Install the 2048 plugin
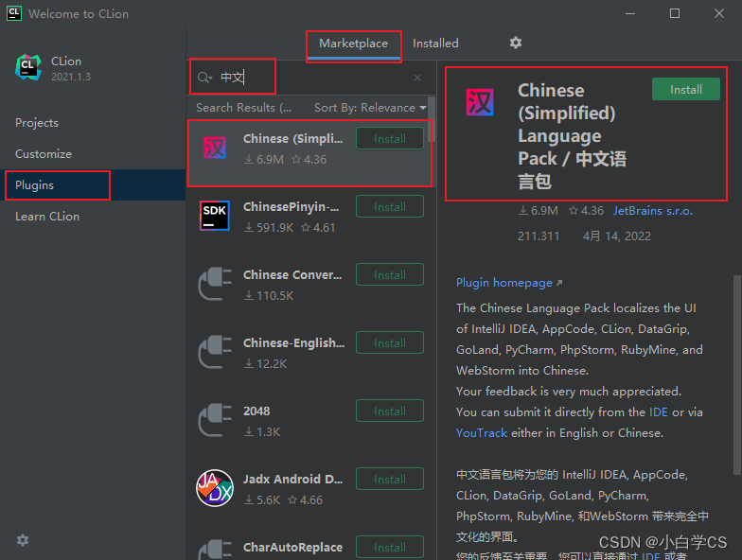Image resolution: width=742 pixels, height=560 pixels. (390, 411)
